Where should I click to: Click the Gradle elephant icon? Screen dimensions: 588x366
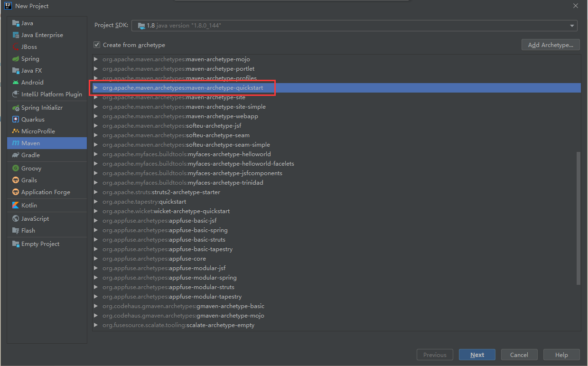(x=16, y=155)
